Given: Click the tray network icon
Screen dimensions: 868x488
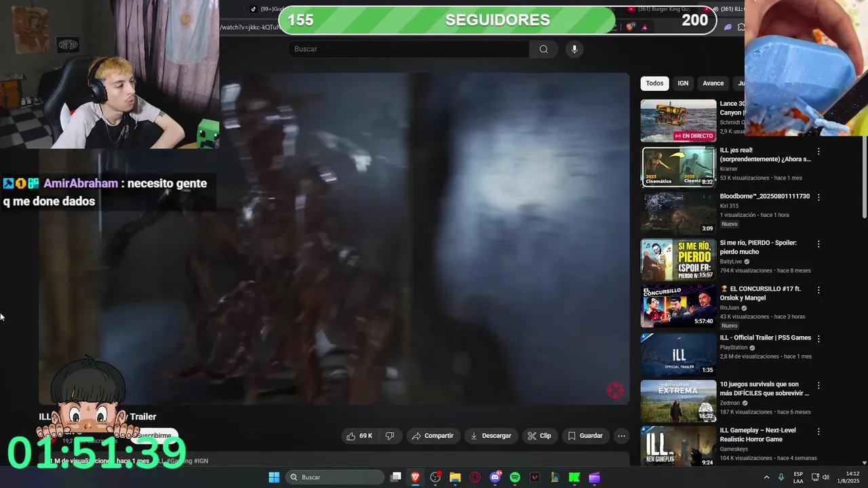Looking at the screenshot, I should pos(815,477).
